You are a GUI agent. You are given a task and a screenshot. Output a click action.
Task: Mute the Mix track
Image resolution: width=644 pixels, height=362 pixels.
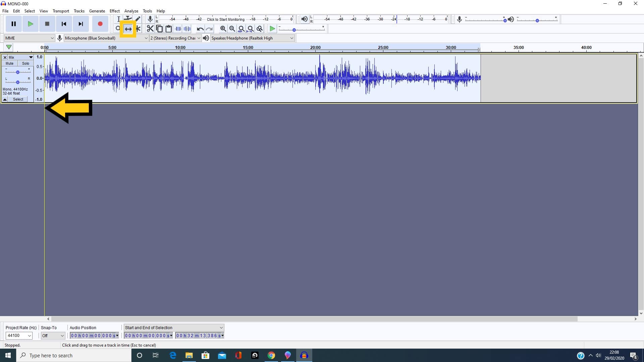pyautogui.click(x=9, y=63)
